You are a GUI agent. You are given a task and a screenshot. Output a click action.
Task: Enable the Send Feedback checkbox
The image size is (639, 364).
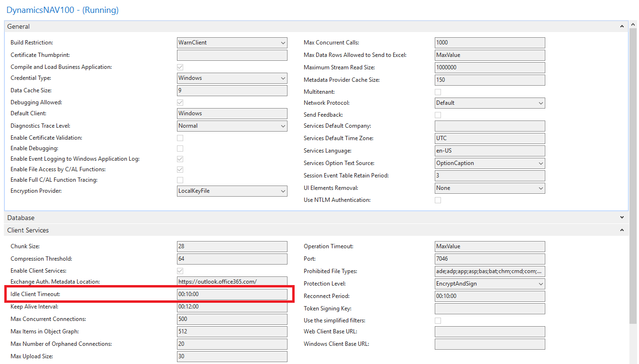click(438, 115)
